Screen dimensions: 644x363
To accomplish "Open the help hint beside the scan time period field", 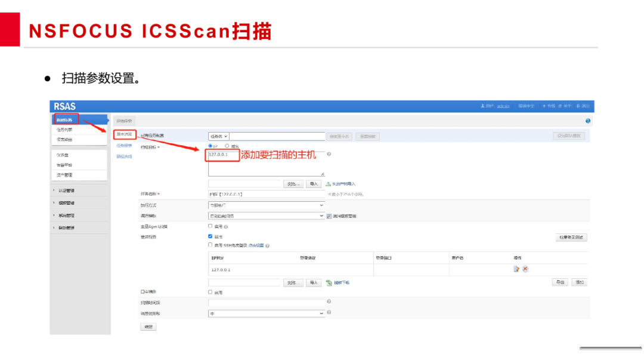I will (x=329, y=302).
